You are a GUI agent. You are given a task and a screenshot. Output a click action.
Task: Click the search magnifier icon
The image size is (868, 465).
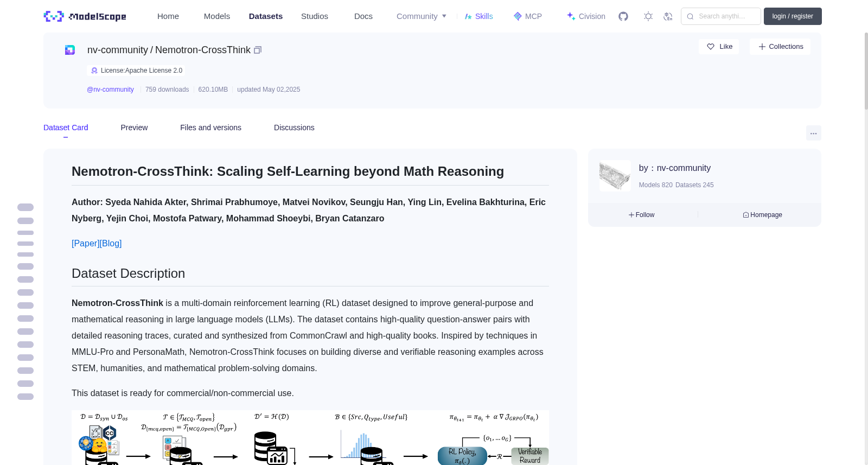pyautogui.click(x=690, y=16)
